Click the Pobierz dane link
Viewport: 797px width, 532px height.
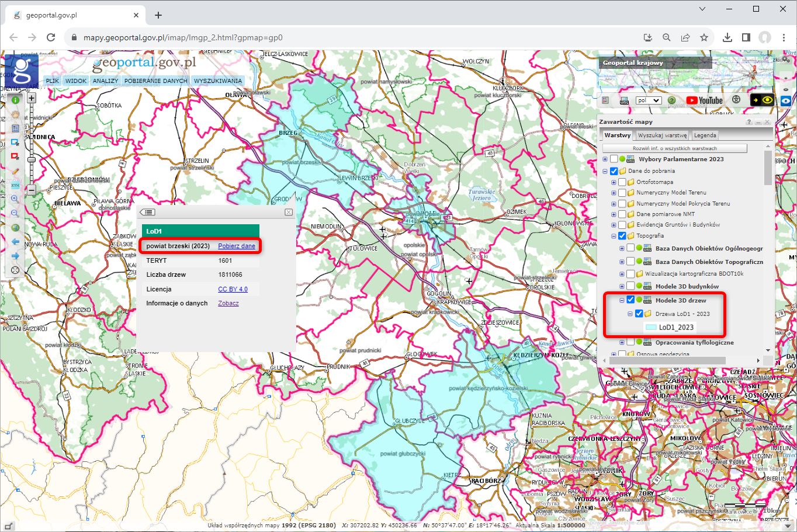(237, 246)
